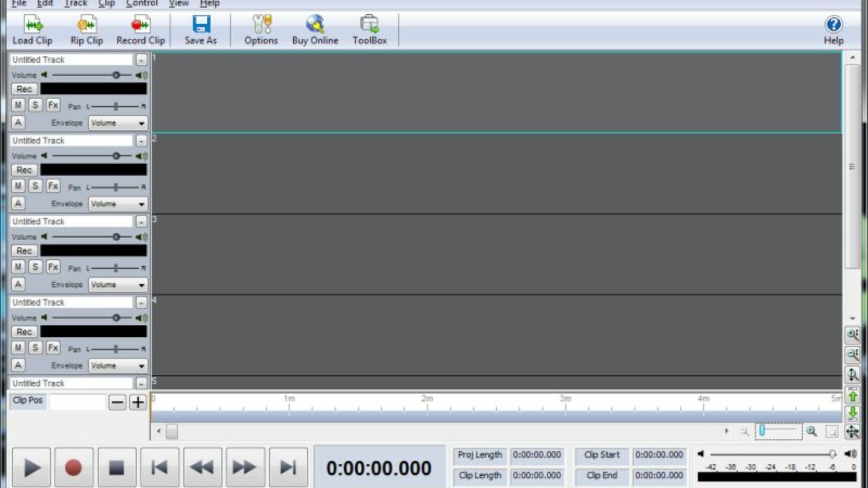Open the Options settings icon

point(261,25)
